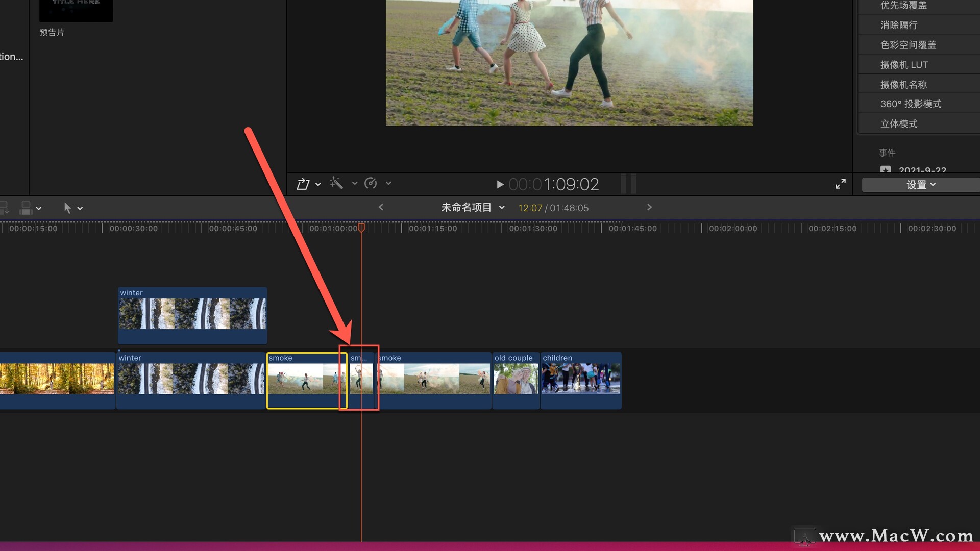Screen dimensions: 980x551
Task: Select the connected winter clip above storyline
Action: click(192, 315)
